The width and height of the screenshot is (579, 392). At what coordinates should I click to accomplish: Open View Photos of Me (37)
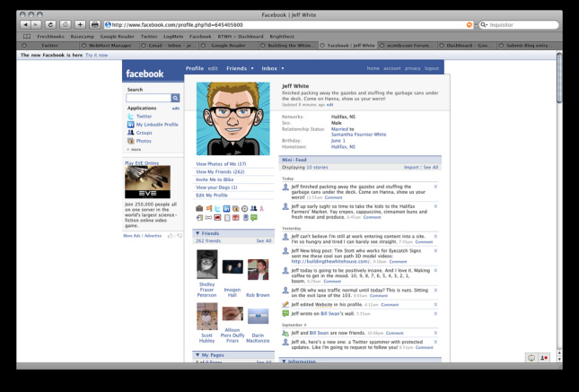[x=221, y=164]
